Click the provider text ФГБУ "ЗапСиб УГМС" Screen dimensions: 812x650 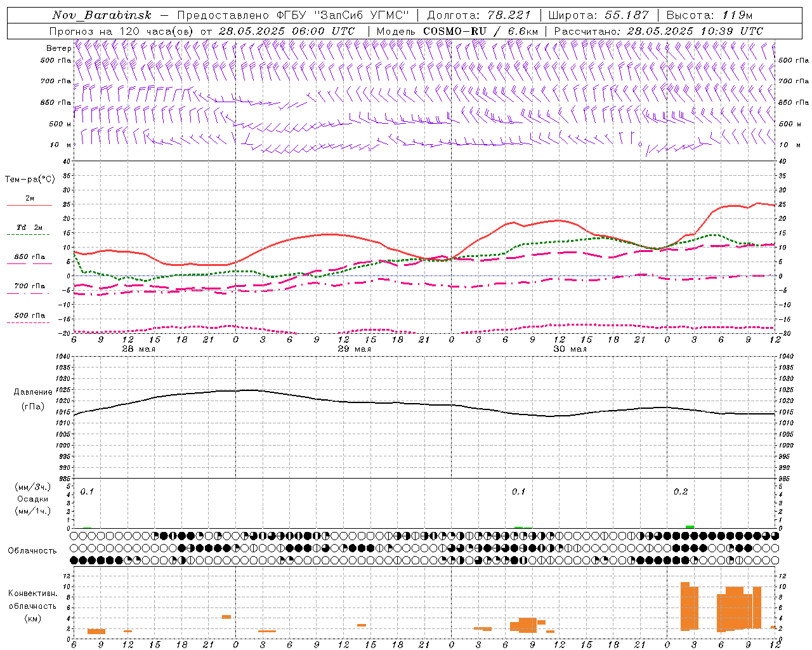pos(343,15)
